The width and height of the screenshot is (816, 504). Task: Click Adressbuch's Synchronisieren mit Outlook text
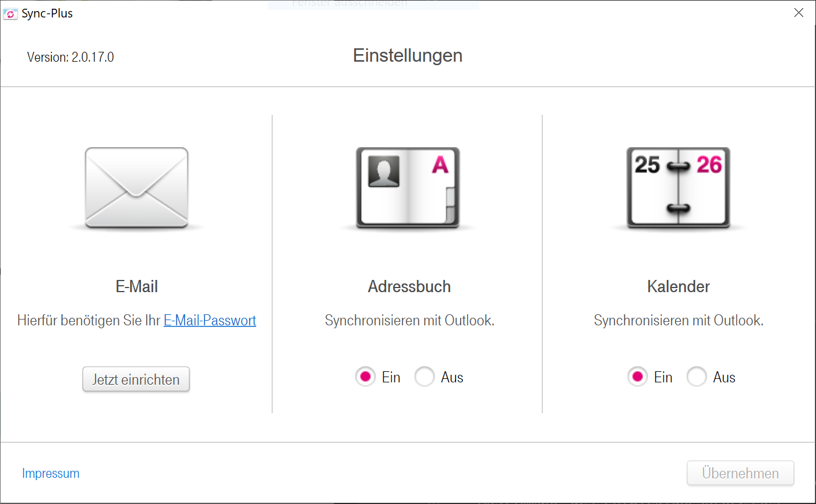coord(409,321)
